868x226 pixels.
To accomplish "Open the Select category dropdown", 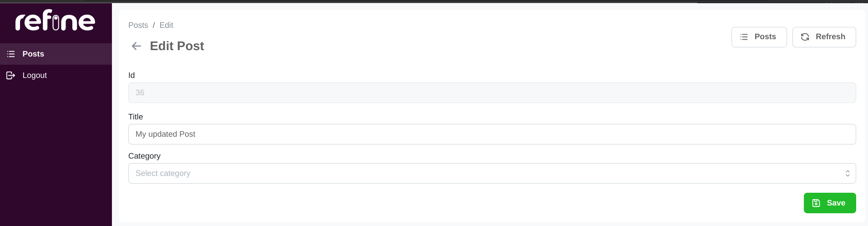I will [492, 174].
